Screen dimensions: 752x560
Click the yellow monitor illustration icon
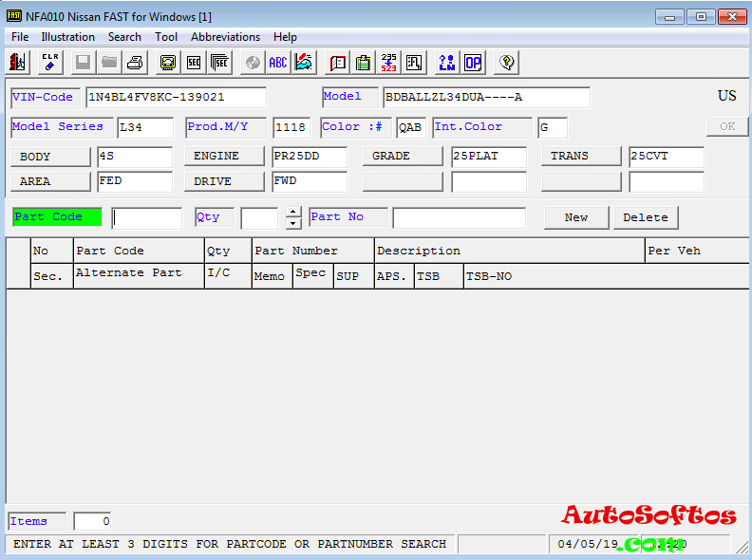tap(168, 63)
